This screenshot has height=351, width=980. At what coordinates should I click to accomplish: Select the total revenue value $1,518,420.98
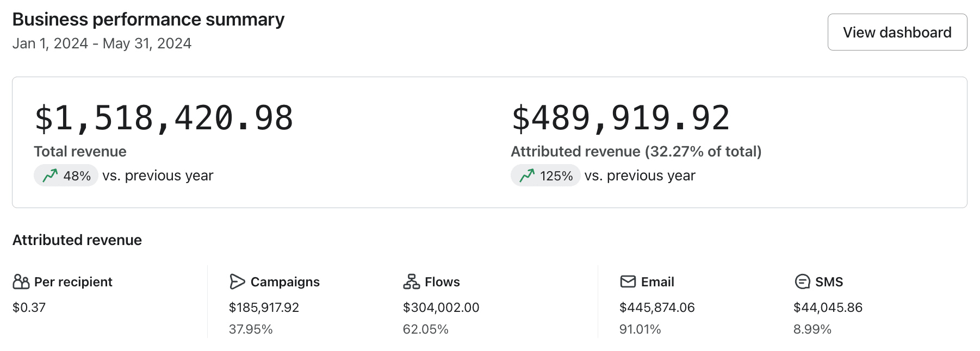tap(164, 118)
